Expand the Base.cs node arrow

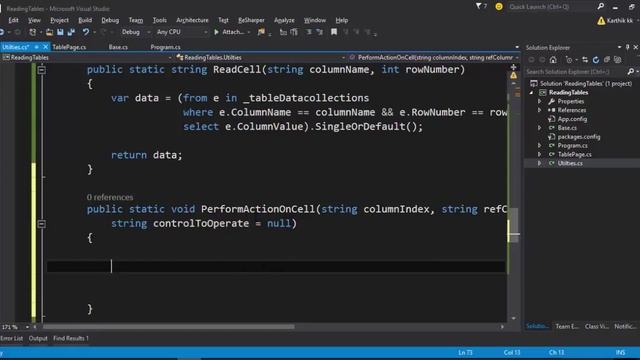[x=540, y=128]
